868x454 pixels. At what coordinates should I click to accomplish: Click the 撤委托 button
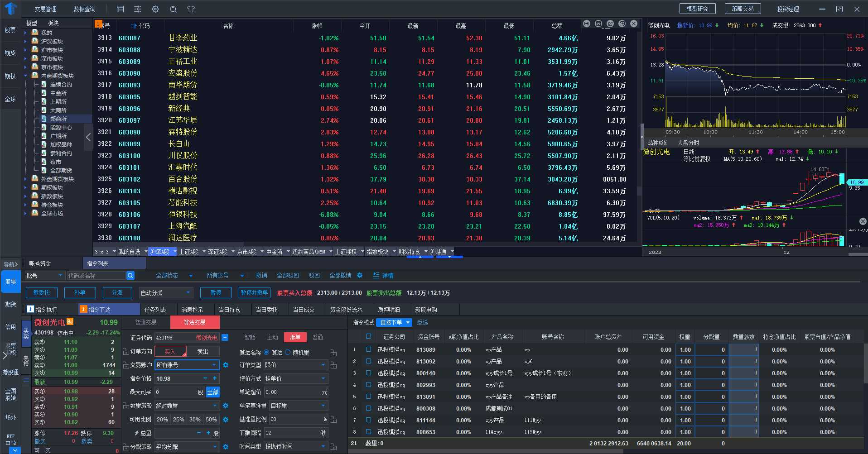42,293
